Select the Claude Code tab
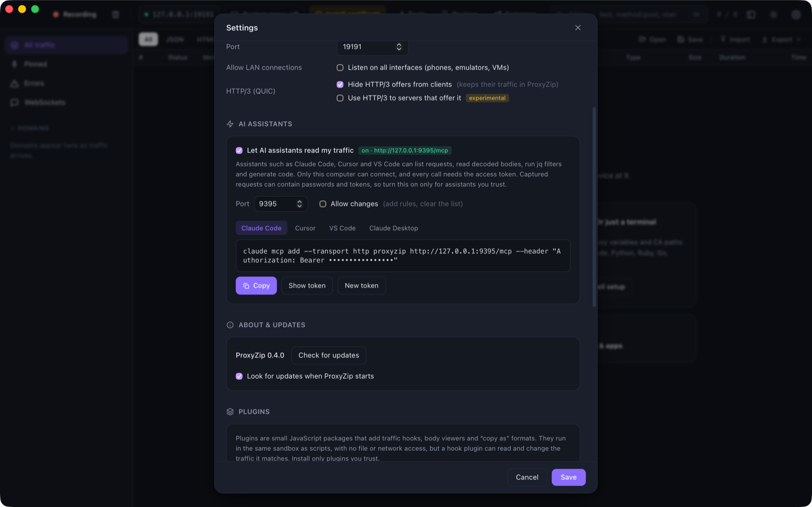 (x=261, y=228)
